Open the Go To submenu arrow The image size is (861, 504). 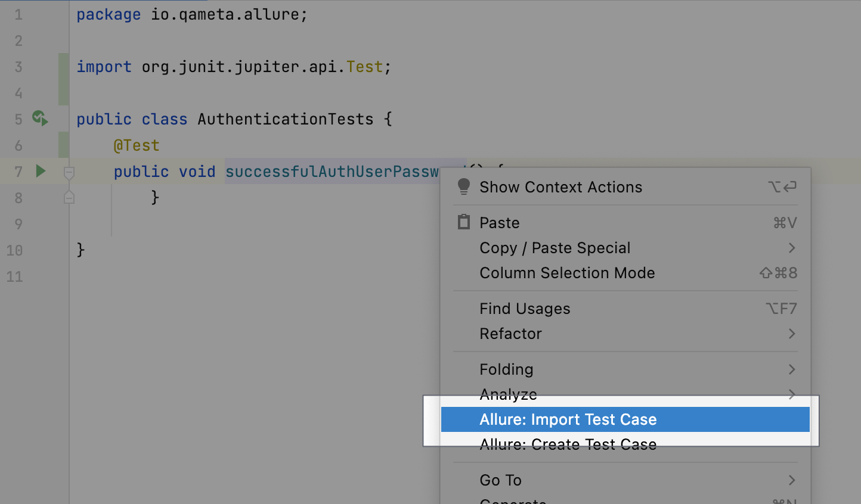(792, 480)
